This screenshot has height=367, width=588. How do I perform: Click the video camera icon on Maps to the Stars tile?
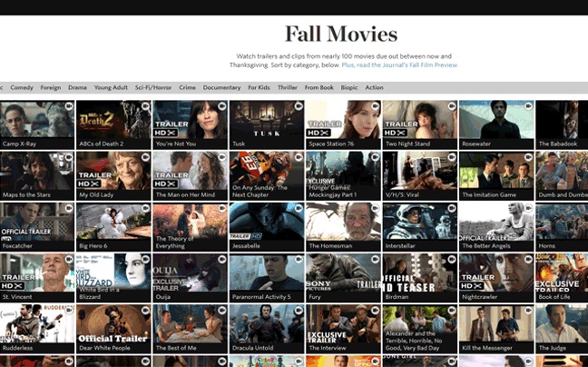coord(69,157)
